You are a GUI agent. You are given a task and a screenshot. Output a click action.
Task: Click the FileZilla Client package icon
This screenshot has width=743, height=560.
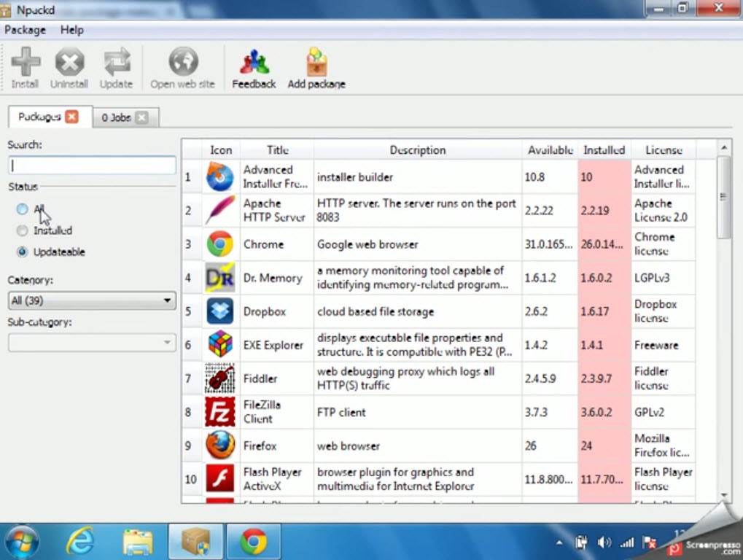219,412
